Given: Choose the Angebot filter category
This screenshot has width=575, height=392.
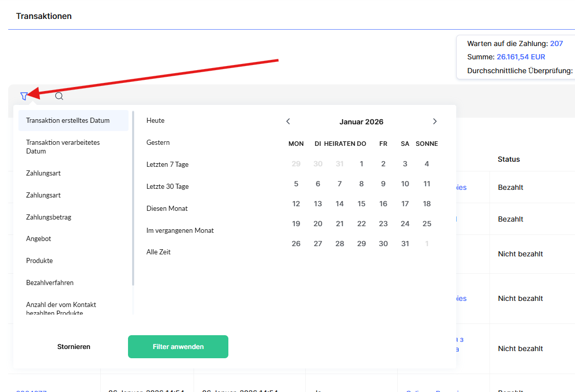Looking at the screenshot, I should pyautogui.click(x=39, y=239).
